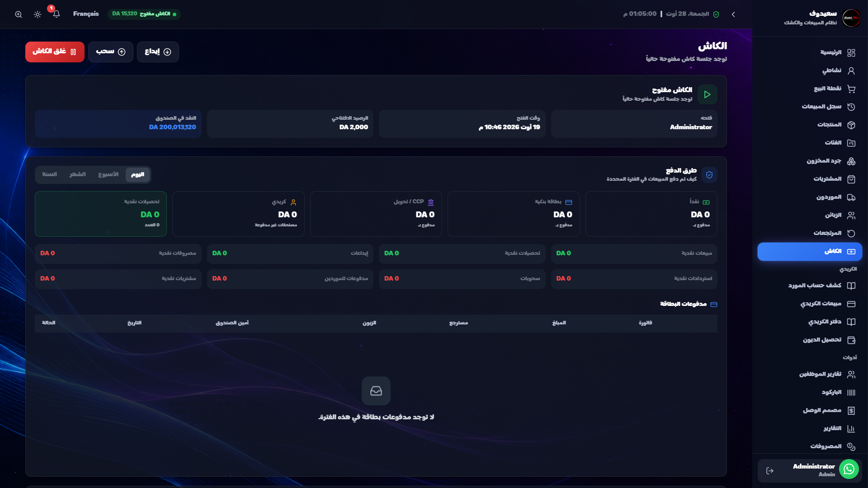Open نشاطي activity icon in sidebar

tap(851, 71)
